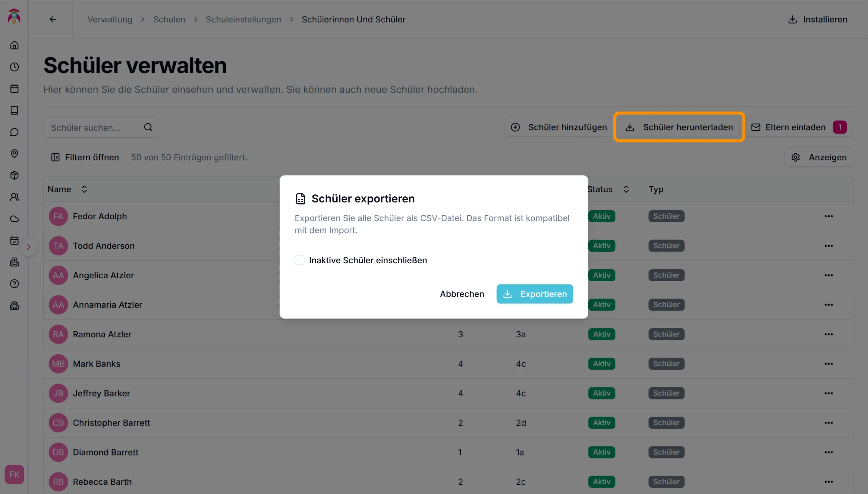Open the cloud icon in sidebar
868x494 pixels.
pos(14,219)
